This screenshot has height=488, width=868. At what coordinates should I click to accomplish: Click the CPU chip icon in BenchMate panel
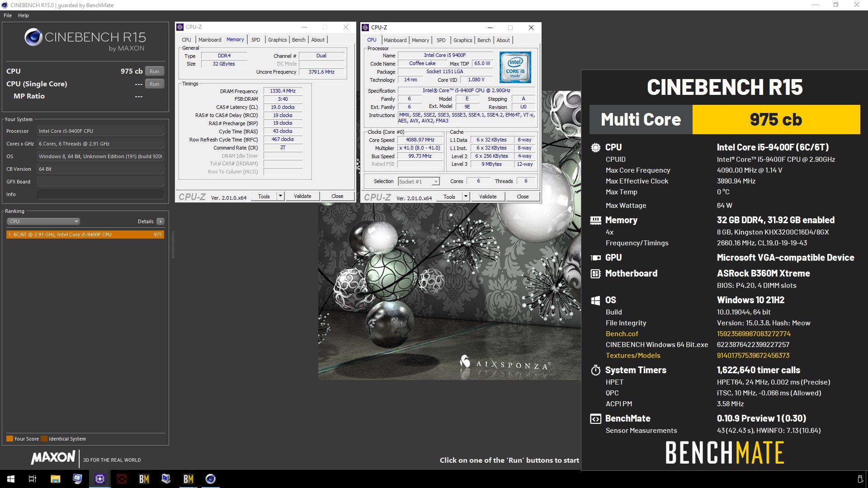click(x=596, y=147)
